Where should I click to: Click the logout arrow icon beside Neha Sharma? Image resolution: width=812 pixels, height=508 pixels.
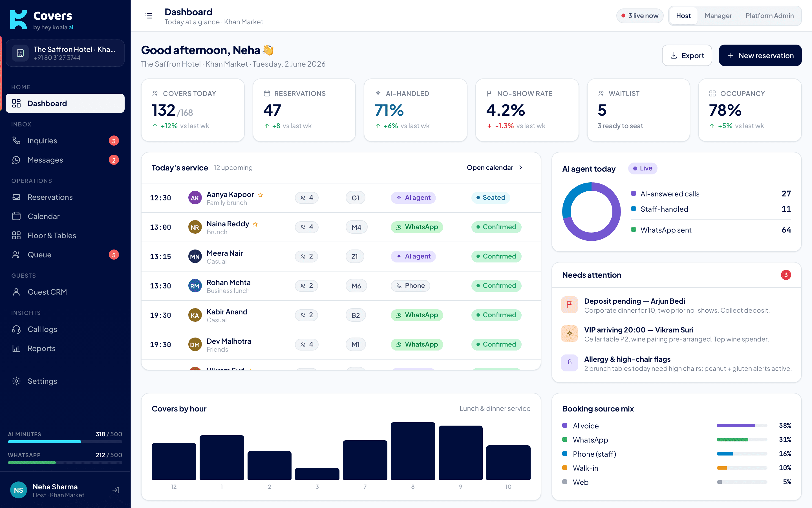pos(116,490)
